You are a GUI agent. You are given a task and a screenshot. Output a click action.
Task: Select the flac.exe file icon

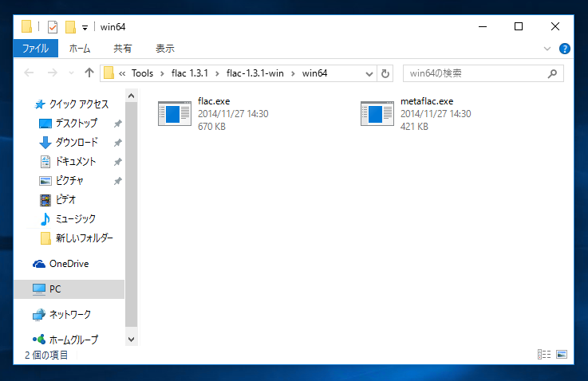click(175, 113)
